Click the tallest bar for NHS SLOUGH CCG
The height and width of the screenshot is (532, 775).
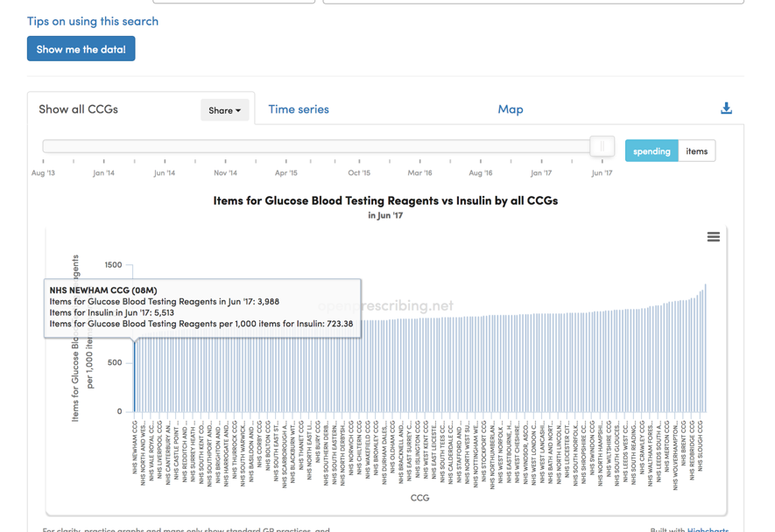[x=705, y=347]
